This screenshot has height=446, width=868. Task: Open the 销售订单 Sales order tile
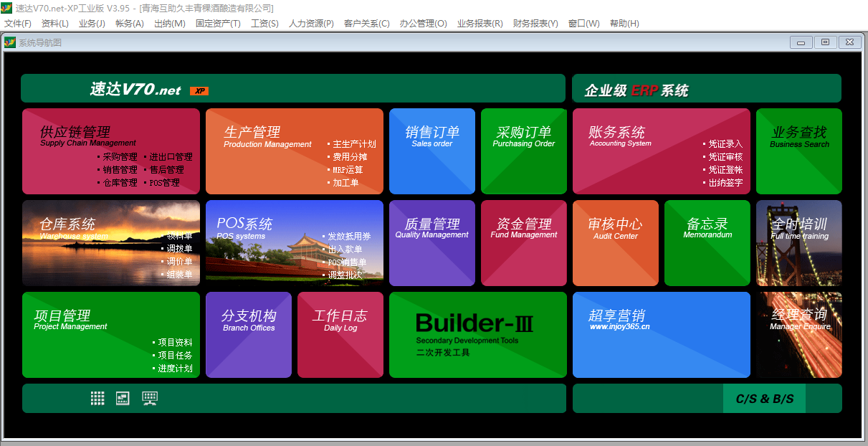pyautogui.click(x=432, y=151)
